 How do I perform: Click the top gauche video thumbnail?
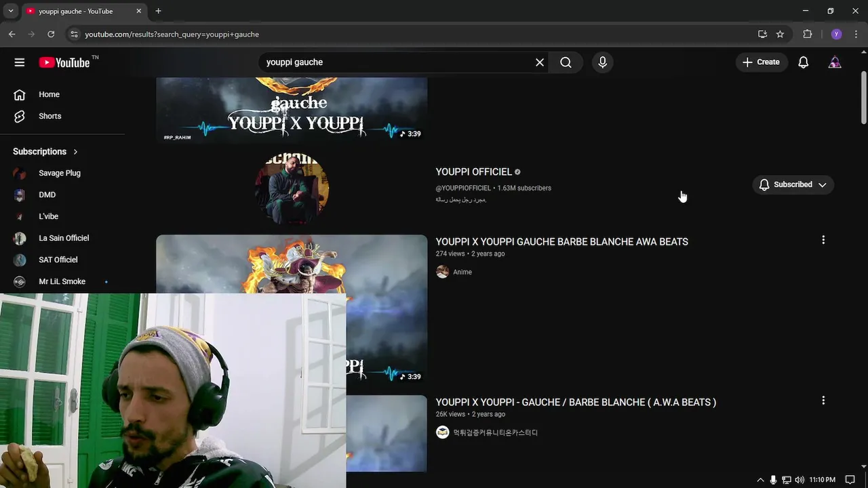click(x=292, y=109)
